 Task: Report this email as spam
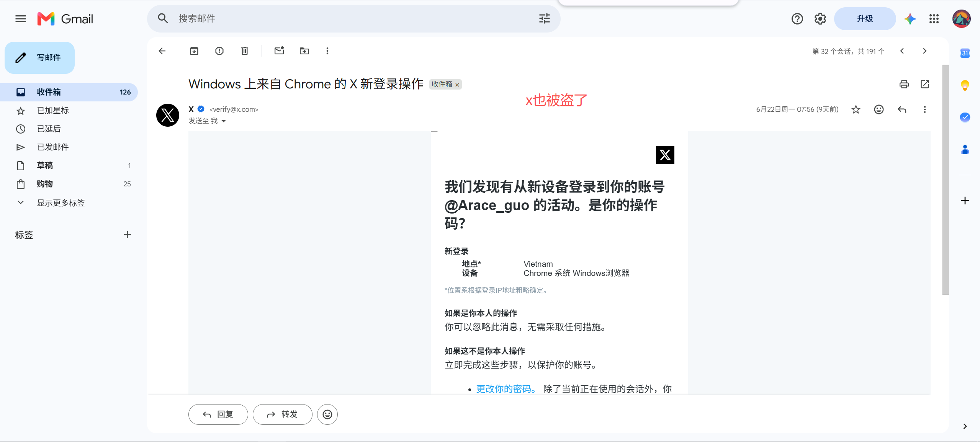point(219,51)
